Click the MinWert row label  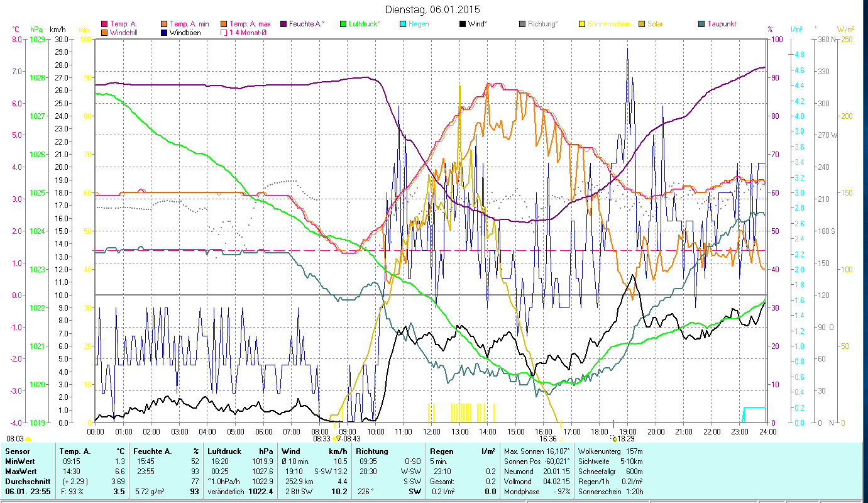pos(19,462)
